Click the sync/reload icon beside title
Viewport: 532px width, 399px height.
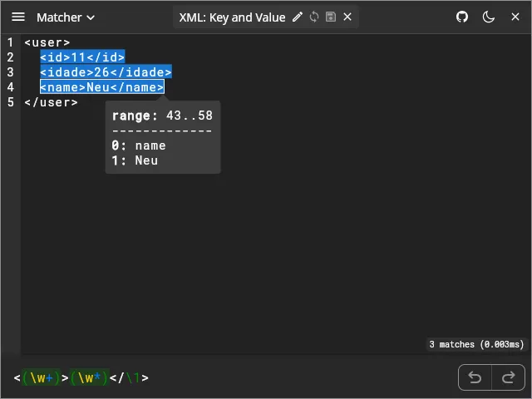pos(314,17)
